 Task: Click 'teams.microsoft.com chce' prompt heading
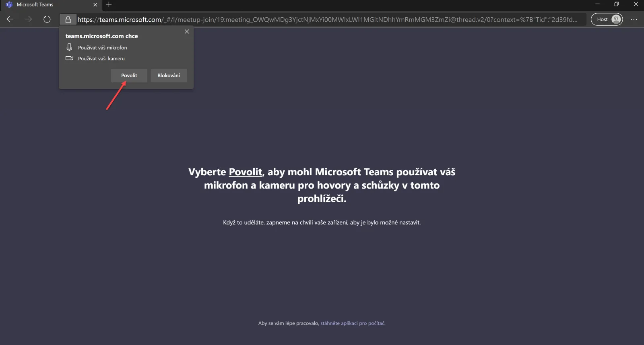[101, 36]
